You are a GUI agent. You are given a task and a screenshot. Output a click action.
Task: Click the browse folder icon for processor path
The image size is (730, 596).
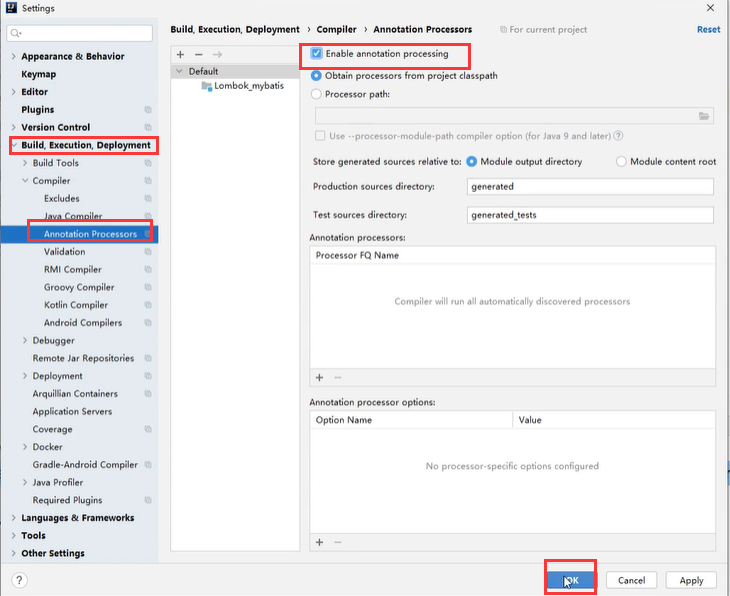pos(704,116)
